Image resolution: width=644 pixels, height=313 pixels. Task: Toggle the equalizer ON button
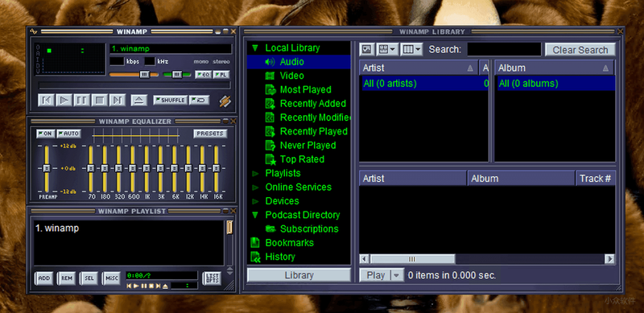point(45,134)
